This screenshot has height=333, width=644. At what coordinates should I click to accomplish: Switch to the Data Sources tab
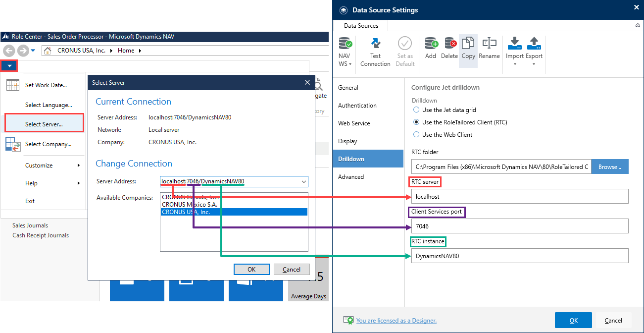click(x=360, y=25)
